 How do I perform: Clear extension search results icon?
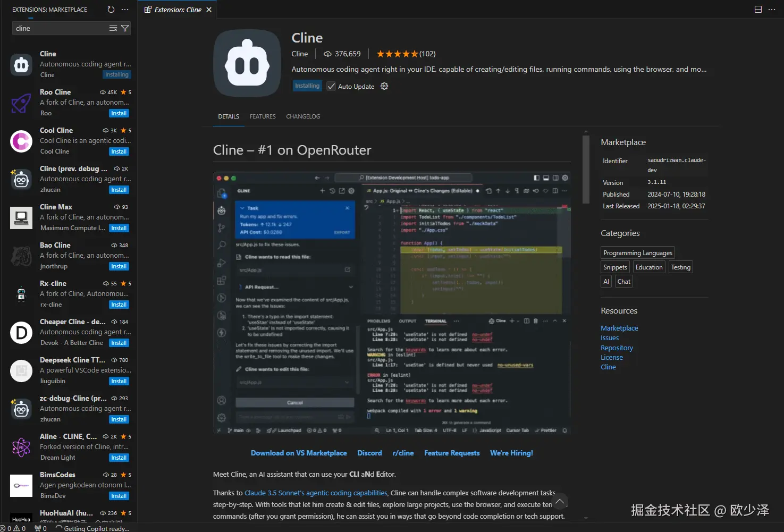(113, 28)
